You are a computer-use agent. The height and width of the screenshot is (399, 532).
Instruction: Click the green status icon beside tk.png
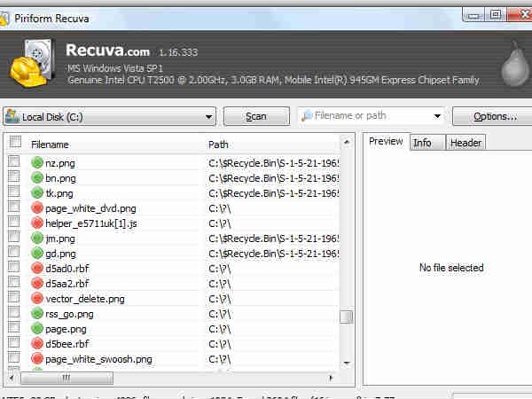37,192
